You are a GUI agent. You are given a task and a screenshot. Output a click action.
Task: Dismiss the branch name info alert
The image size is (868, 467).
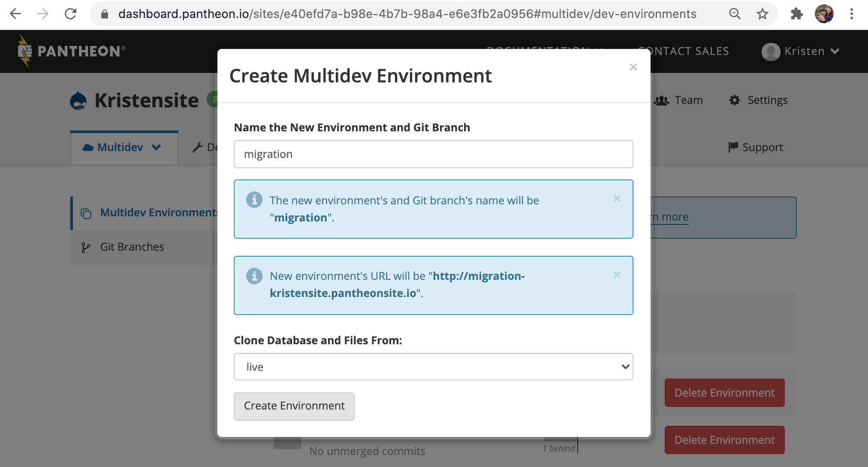coord(617,198)
